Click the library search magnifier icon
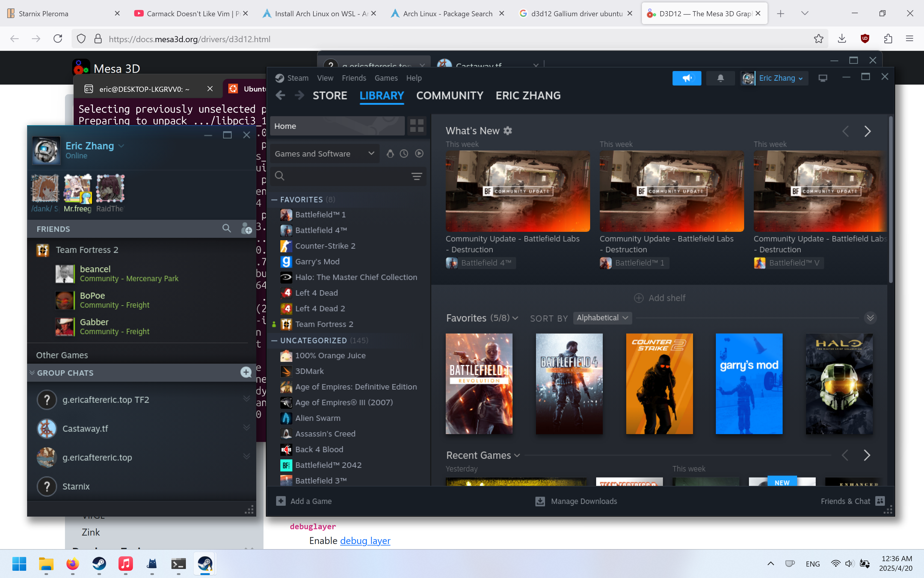 pyautogui.click(x=279, y=176)
